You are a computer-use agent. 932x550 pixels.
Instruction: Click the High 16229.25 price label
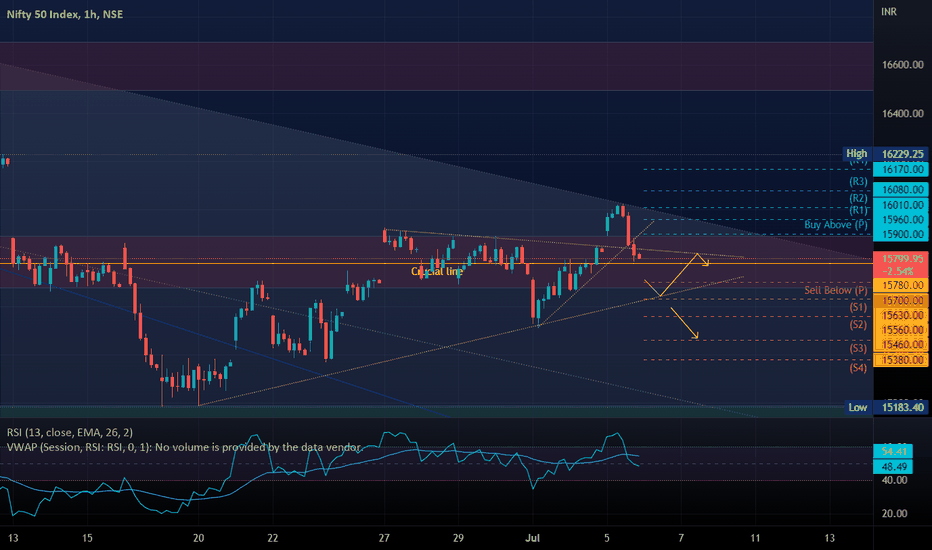pos(886,154)
